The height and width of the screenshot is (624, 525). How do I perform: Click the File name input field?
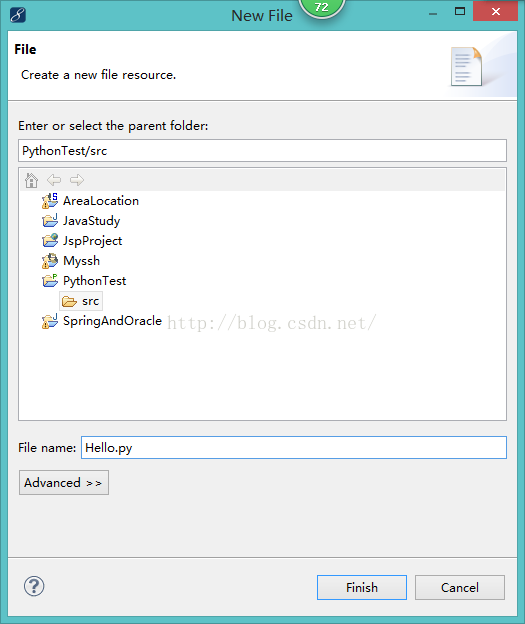(x=294, y=447)
